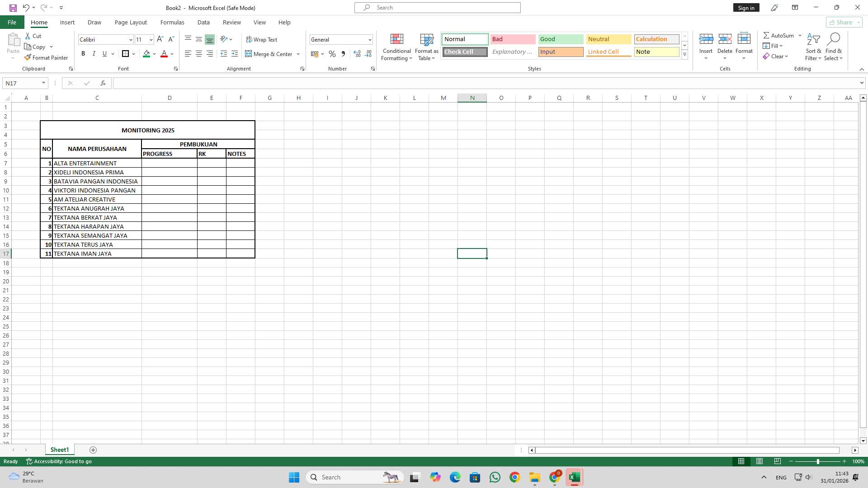The image size is (868, 488).
Task: Click the Sign in button
Action: coord(745,7)
